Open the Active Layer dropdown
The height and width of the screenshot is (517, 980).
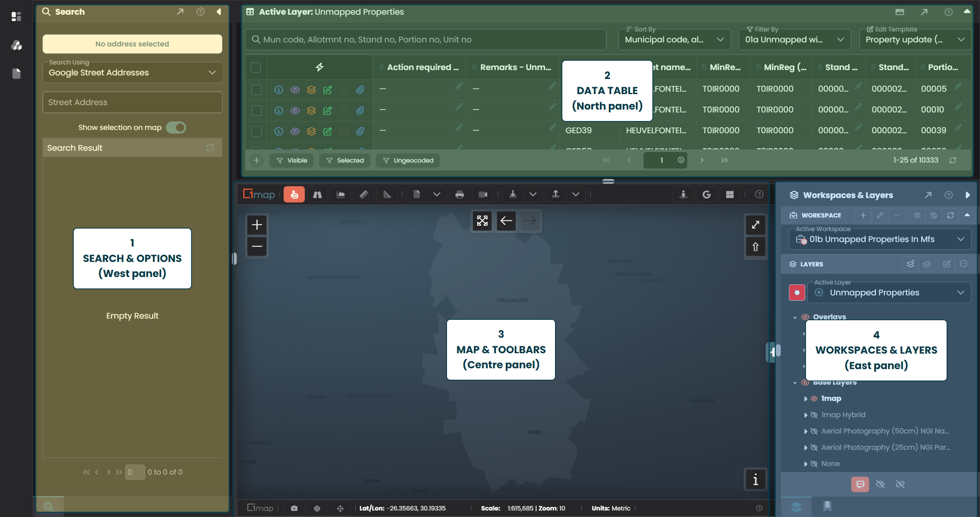(x=889, y=293)
